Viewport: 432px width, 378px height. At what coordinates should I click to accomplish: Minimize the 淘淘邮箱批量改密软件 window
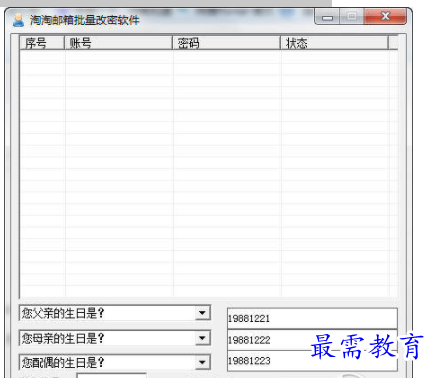pyautogui.click(x=327, y=17)
